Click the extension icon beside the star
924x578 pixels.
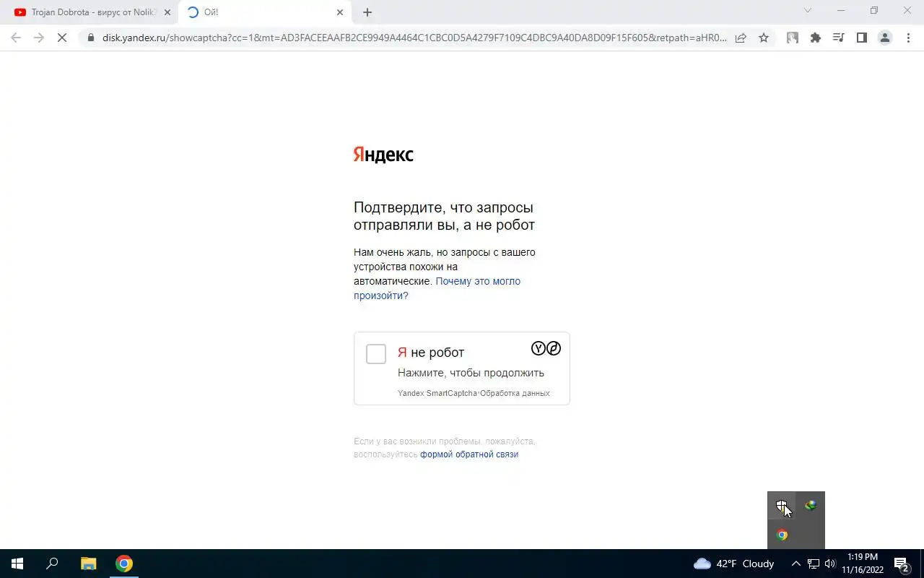[x=793, y=38]
